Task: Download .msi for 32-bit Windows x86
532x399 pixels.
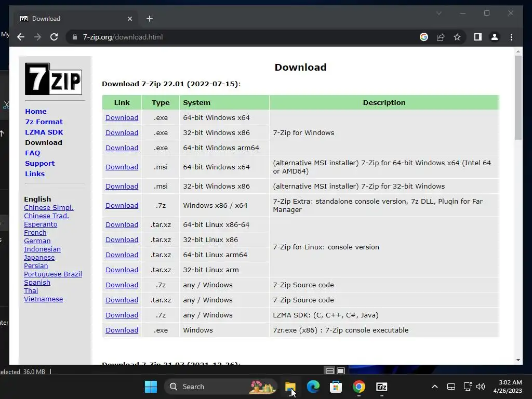Action: 122,187
